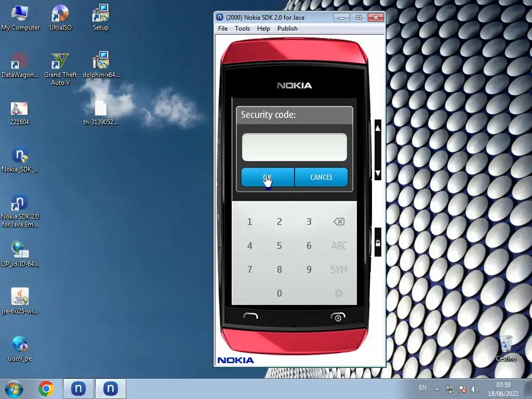This screenshot has height=399, width=532.
Task: Open the Windows Start menu
Action: (14, 389)
